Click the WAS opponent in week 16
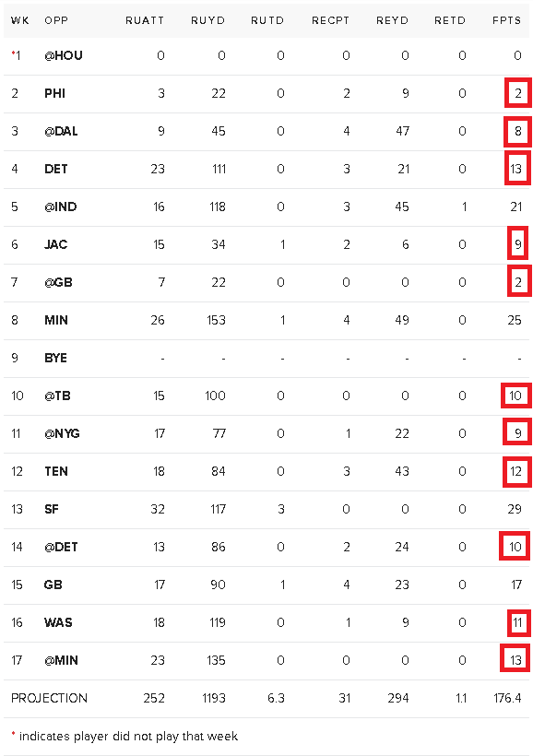Viewport: 533px width, 756px height. point(58,622)
